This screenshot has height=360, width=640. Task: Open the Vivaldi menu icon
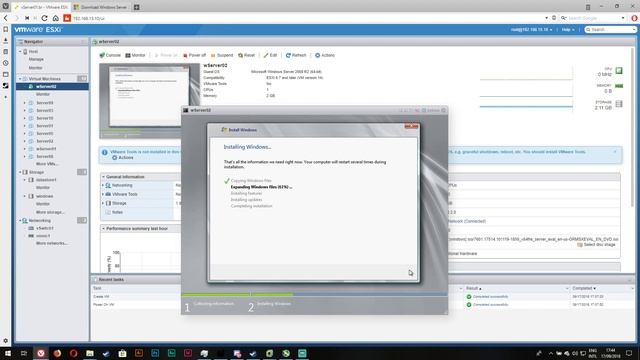6,7
